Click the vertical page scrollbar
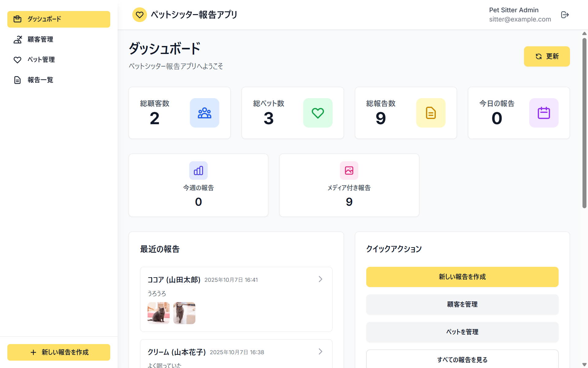The width and height of the screenshot is (588, 368). point(584,123)
